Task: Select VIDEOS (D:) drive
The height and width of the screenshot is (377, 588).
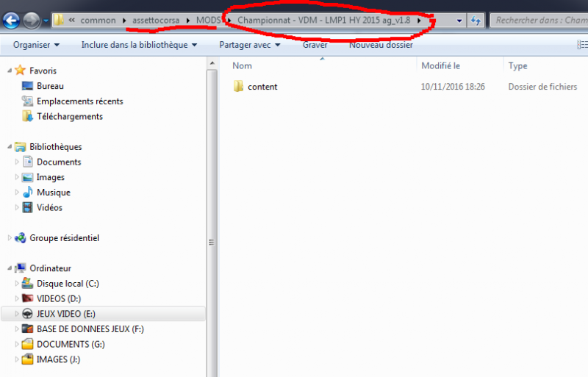Action: coord(59,298)
